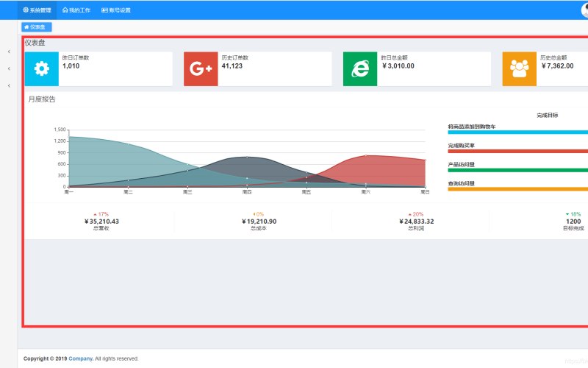Image resolution: width=588 pixels, height=368 pixels.
Task: Click the blue gear icon tile
Action: 42,68
